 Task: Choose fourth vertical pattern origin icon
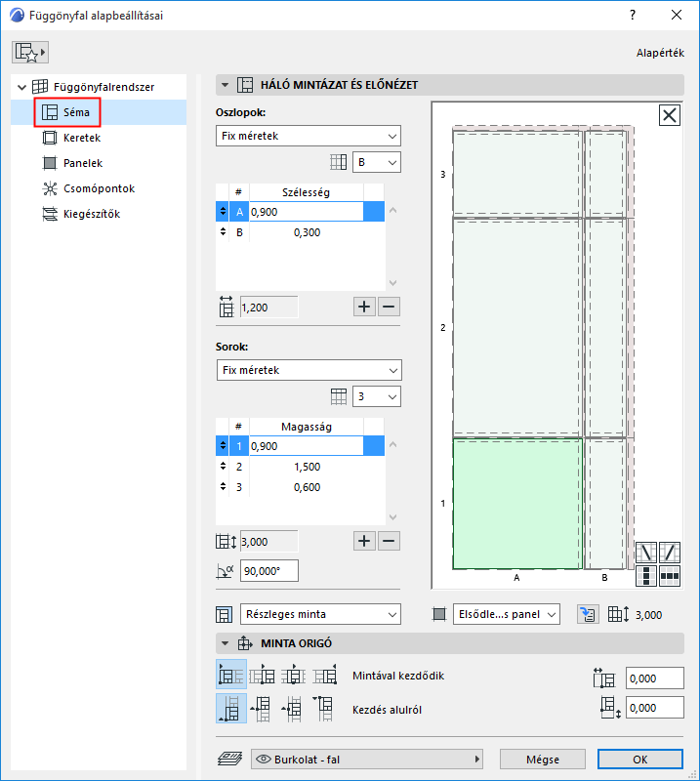click(x=324, y=709)
